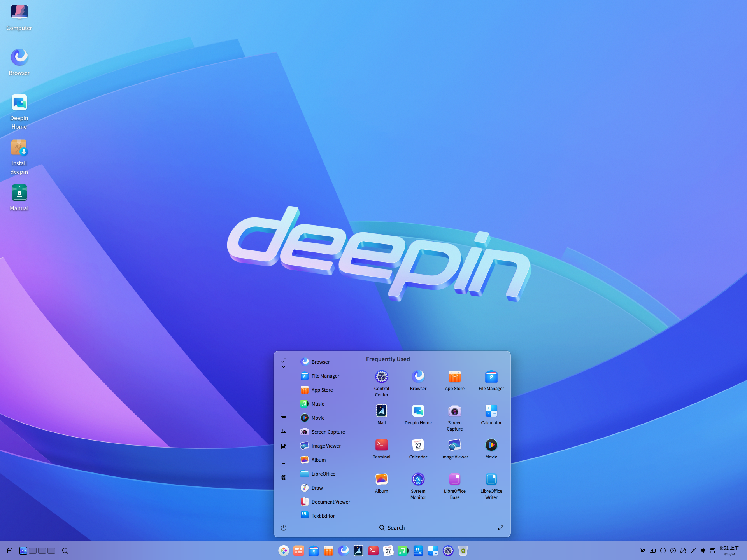Open Install deepin desktop icon
The image size is (747, 560).
point(19,157)
